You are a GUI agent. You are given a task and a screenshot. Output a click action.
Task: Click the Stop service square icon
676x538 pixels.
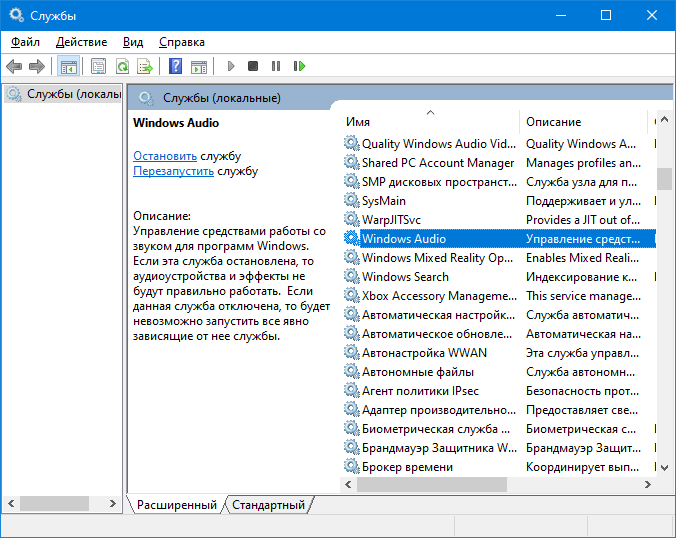coord(253,66)
